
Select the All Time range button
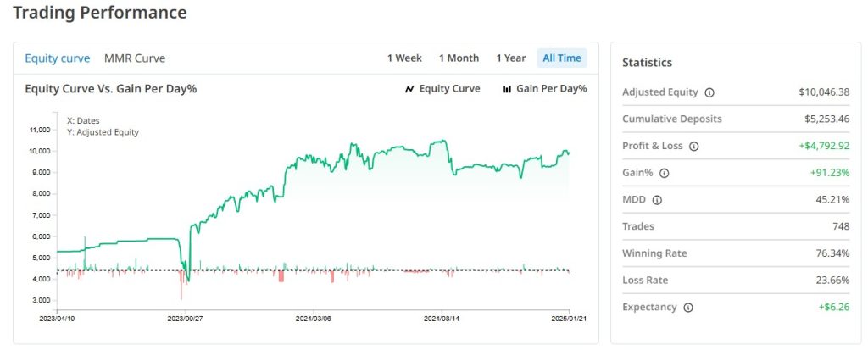(562, 58)
